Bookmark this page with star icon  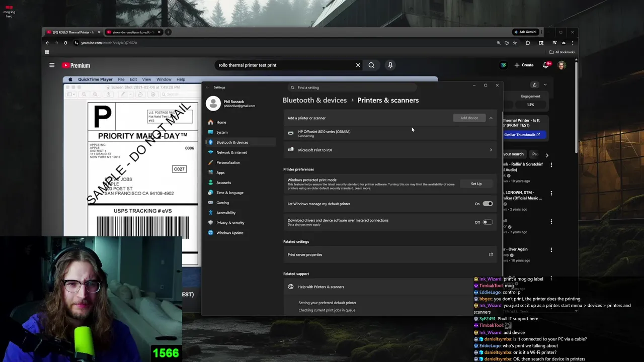(x=515, y=43)
